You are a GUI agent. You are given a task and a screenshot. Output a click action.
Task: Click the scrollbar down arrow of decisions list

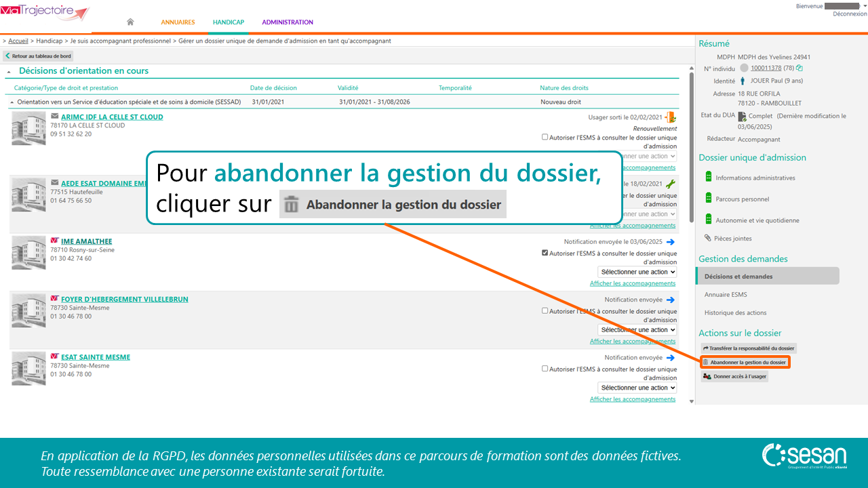pyautogui.click(x=692, y=401)
